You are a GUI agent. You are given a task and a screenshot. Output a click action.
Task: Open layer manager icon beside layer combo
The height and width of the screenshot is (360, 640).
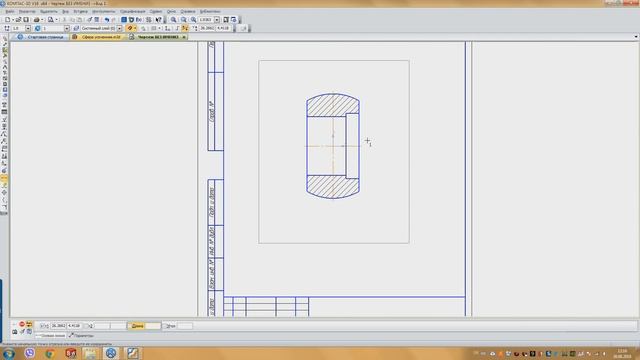[76, 29]
